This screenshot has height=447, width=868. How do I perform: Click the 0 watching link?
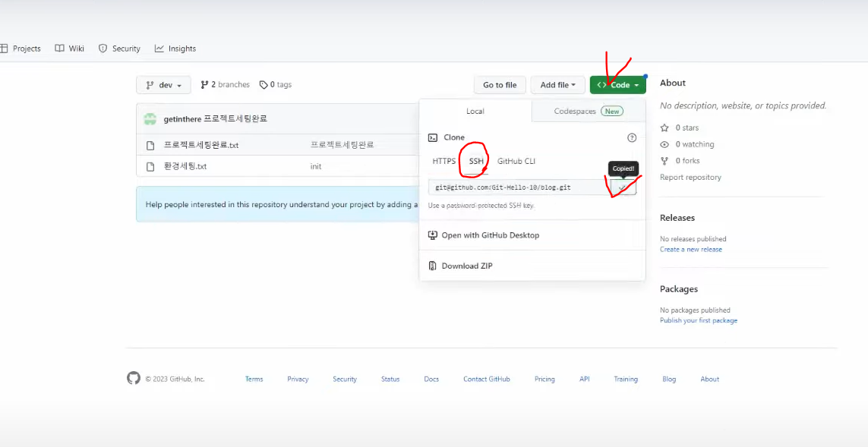tap(687, 144)
